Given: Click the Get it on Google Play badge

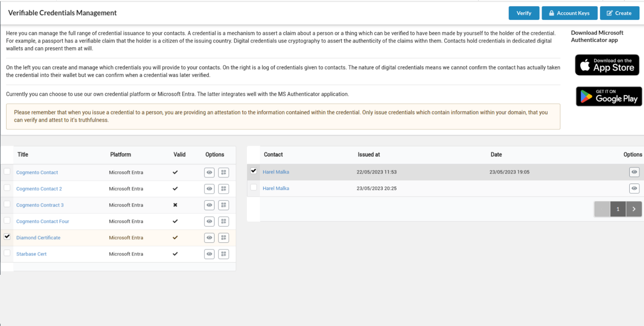Looking at the screenshot, I should [609, 96].
